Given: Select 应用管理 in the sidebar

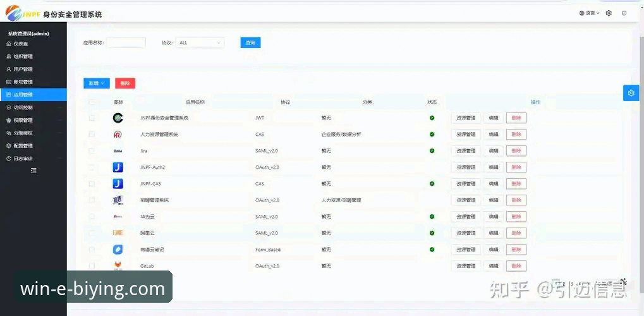Looking at the screenshot, I should point(33,95).
